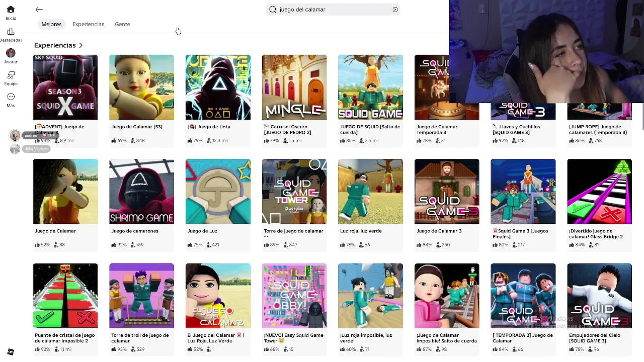This screenshot has height=362, width=644.
Task: Open Glass Bridge 2 thumbnail
Action: [599, 192]
